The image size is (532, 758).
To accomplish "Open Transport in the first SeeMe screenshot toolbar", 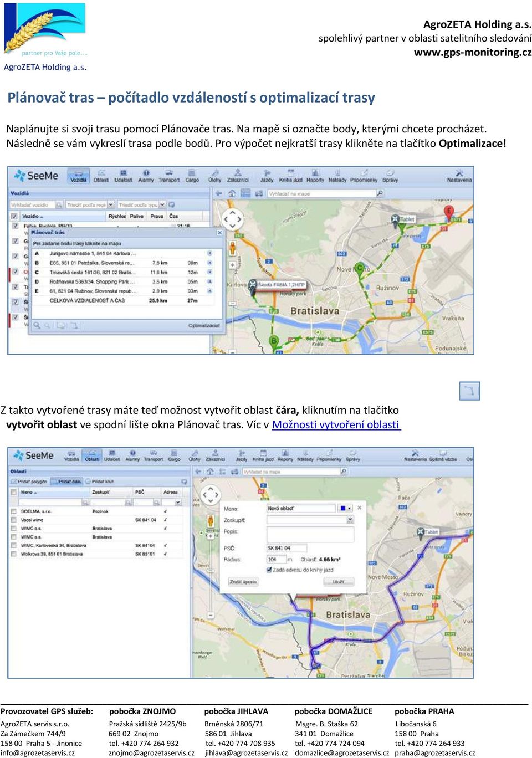I will point(168,176).
